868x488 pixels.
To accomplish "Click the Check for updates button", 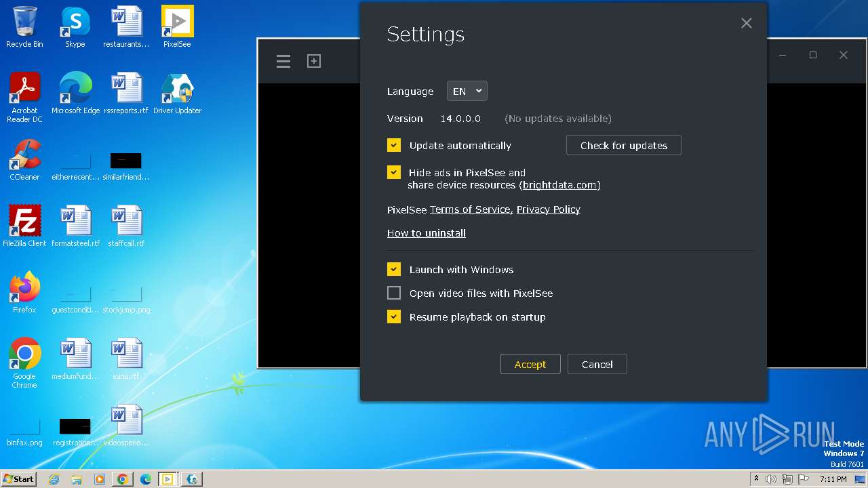I will click(x=624, y=145).
